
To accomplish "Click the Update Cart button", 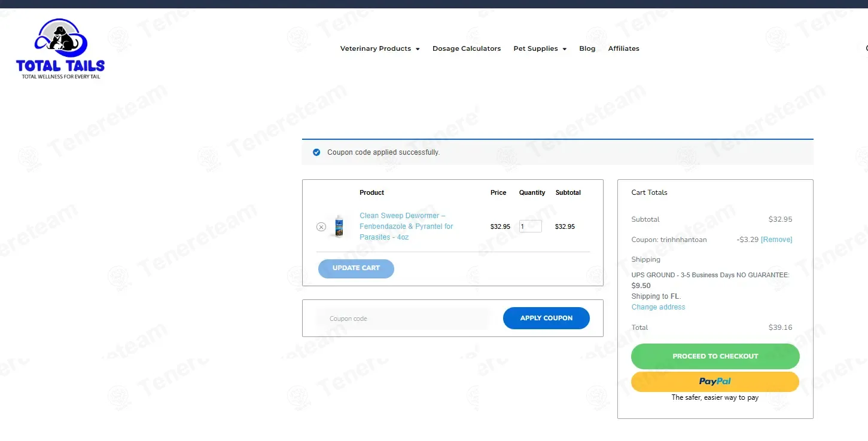I will click(x=356, y=268).
